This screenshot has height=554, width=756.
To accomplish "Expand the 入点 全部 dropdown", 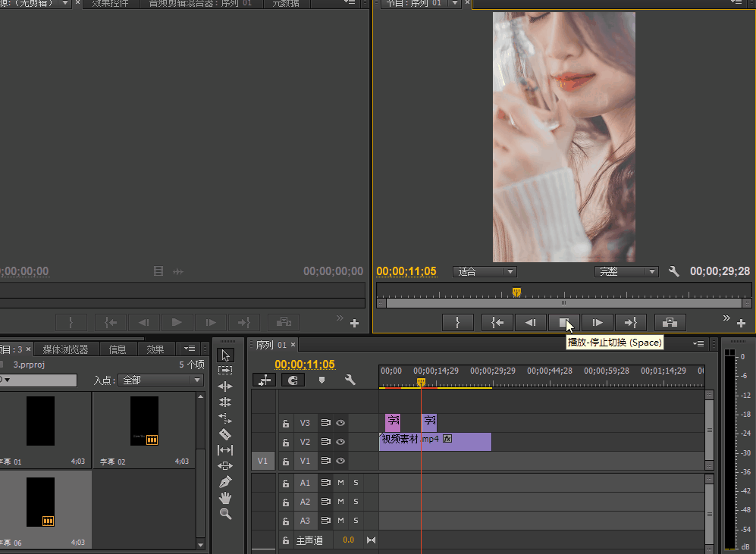I will click(161, 380).
